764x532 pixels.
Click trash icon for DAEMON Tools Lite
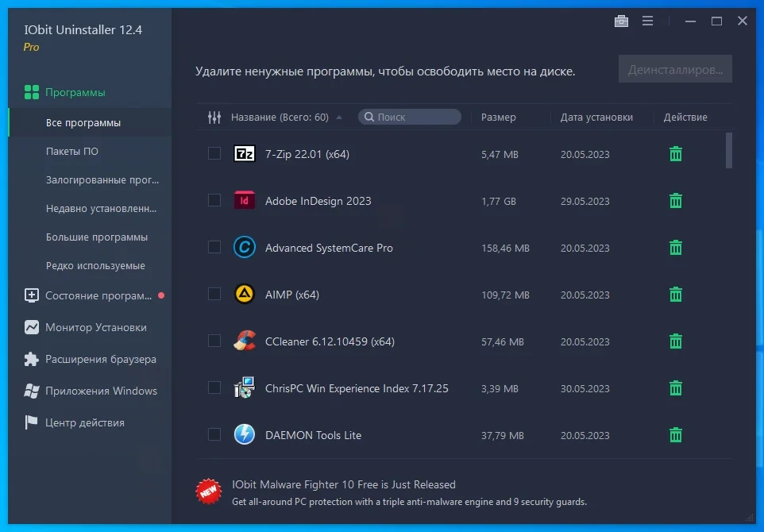675,435
